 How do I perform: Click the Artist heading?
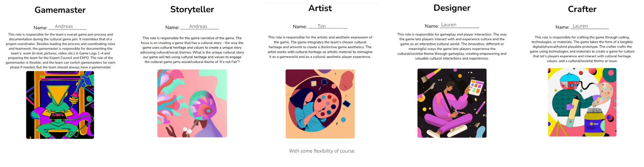[320, 8]
